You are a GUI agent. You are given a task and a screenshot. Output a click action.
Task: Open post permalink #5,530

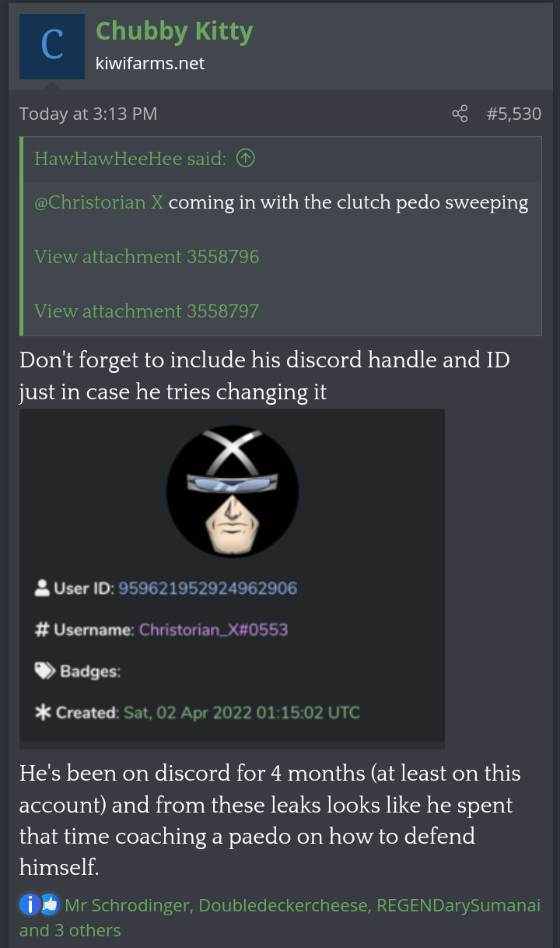[x=513, y=114]
